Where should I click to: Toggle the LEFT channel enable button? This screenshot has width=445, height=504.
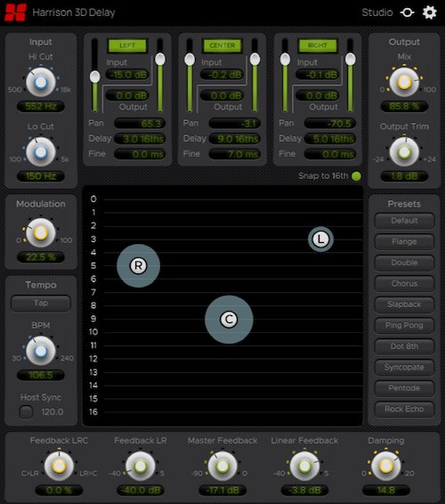pyautogui.click(x=127, y=45)
